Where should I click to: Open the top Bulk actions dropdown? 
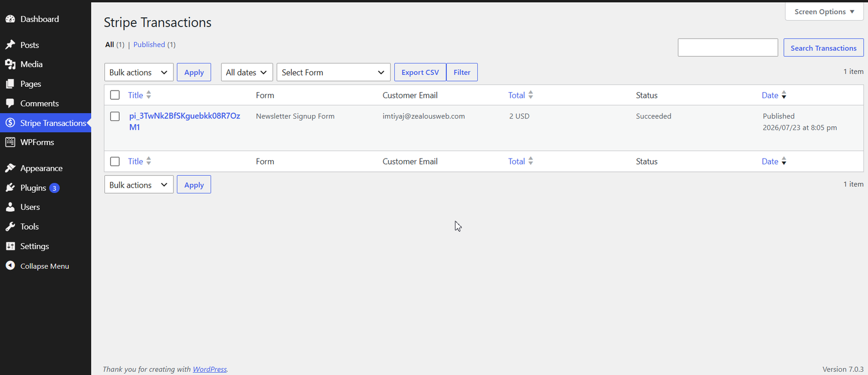139,72
